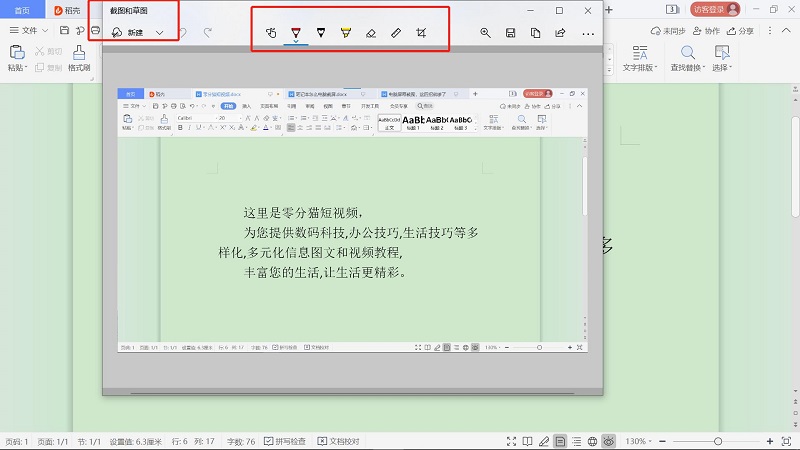Screen dimensions: 800x450
Task: Select the eraser tool
Action: click(371, 33)
